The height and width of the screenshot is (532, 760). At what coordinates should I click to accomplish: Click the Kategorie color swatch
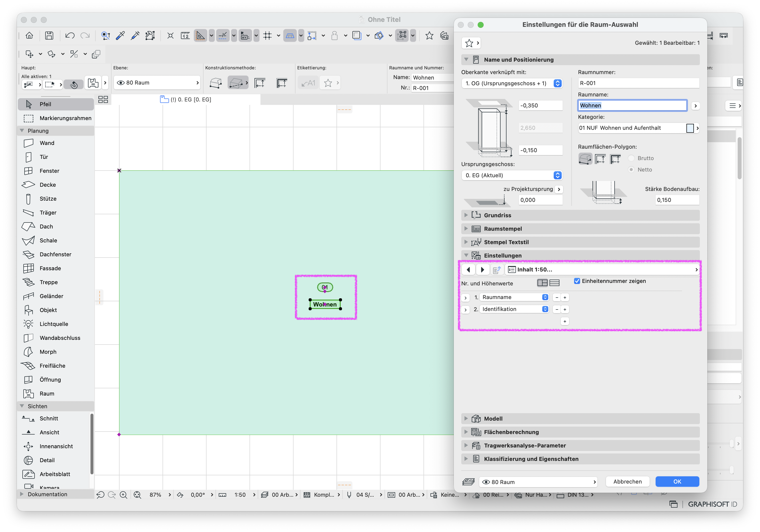(x=690, y=128)
